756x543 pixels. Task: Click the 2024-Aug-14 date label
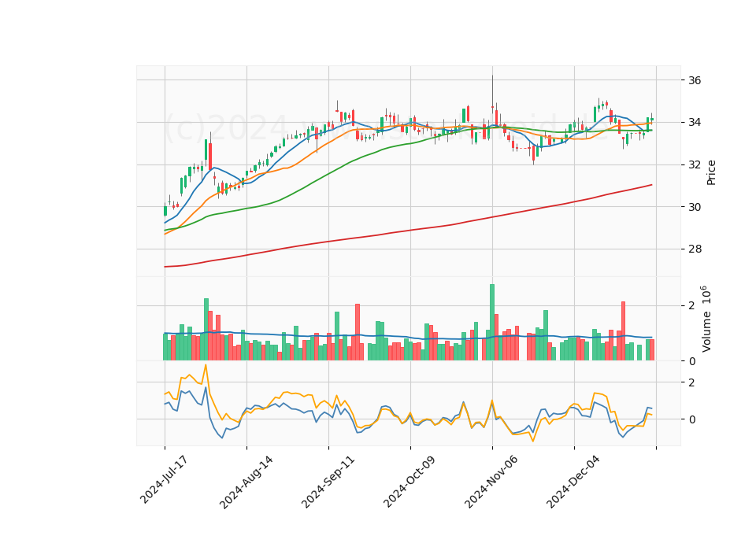pyautogui.click(x=246, y=482)
